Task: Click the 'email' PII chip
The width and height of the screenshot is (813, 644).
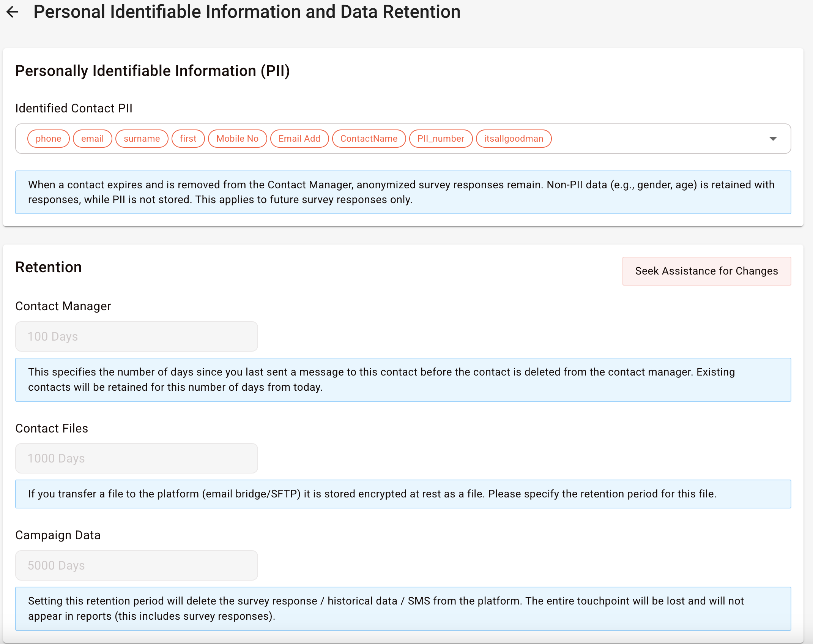Action: (x=92, y=139)
